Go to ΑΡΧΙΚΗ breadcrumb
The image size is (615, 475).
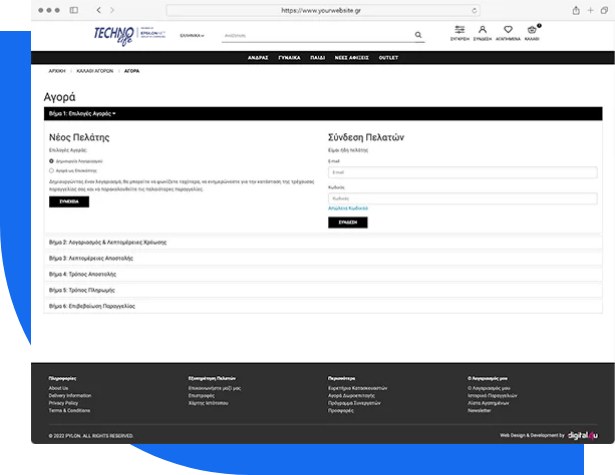pos(57,71)
